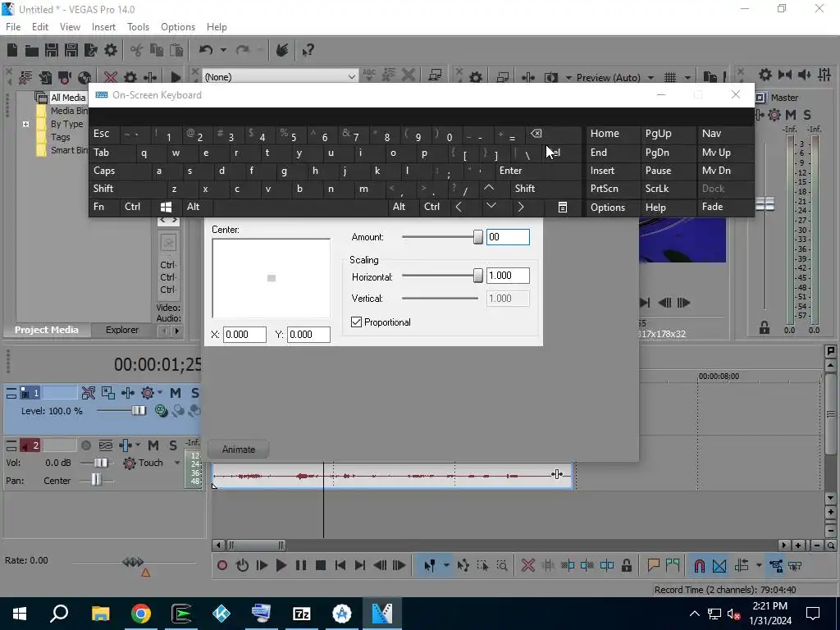This screenshot has height=630, width=840.
Task: Toggle the Lock event padlock icon
Action: pyautogui.click(x=626, y=565)
